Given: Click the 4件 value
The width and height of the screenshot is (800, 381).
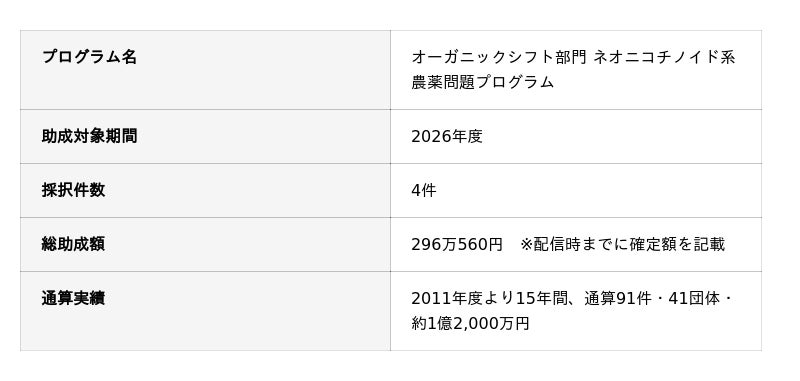Looking at the screenshot, I should pyautogui.click(x=424, y=190).
